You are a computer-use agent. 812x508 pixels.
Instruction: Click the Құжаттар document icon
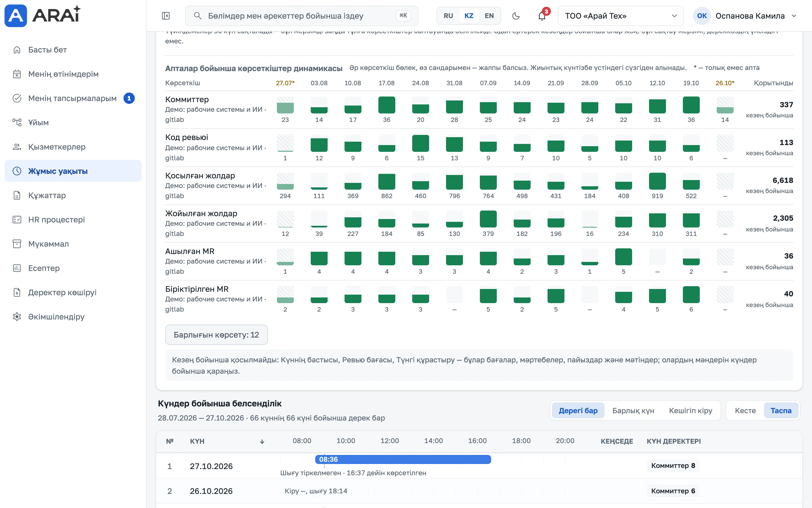point(17,195)
